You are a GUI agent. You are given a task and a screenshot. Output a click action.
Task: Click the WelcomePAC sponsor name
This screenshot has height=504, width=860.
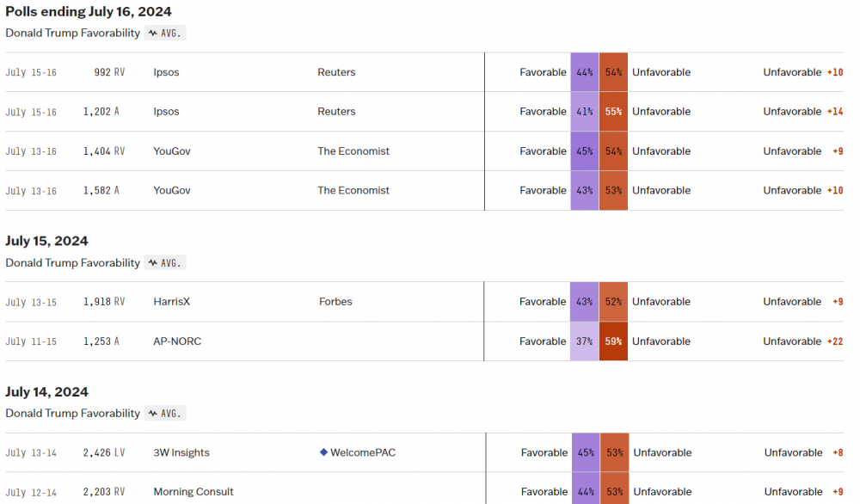(x=363, y=452)
